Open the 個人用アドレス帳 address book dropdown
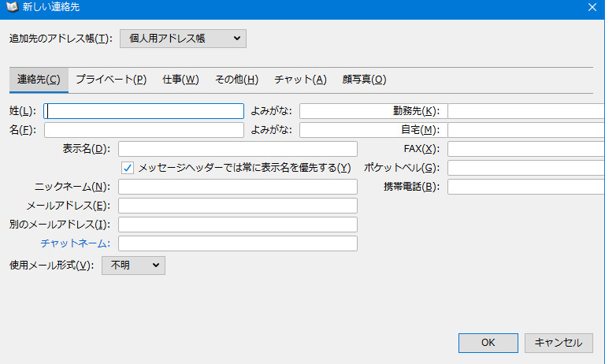This screenshot has height=364, width=605. (183, 39)
